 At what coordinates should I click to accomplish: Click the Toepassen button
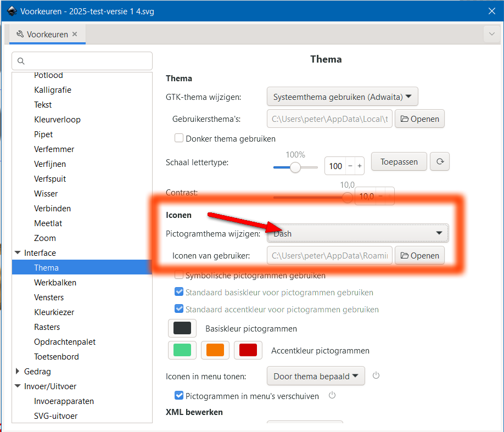(x=399, y=162)
